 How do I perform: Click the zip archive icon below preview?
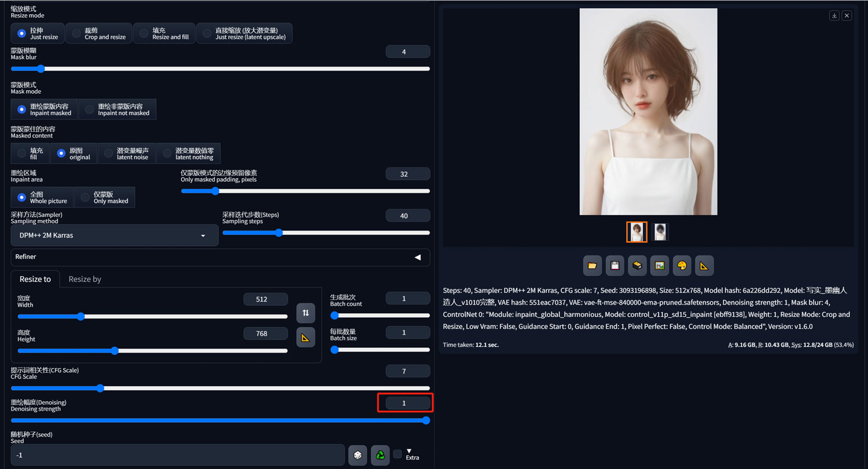637,265
